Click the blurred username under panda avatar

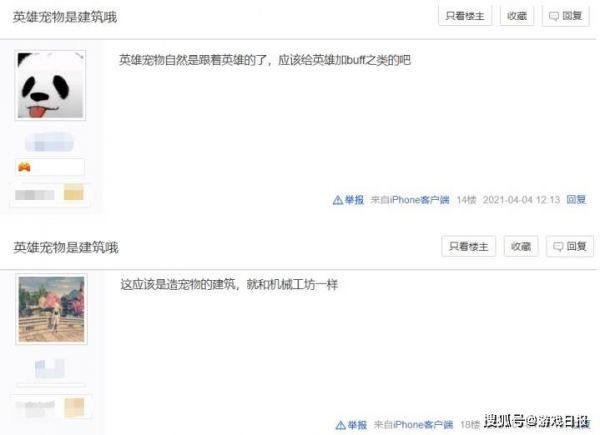pyautogui.click(x=49, y=142)
